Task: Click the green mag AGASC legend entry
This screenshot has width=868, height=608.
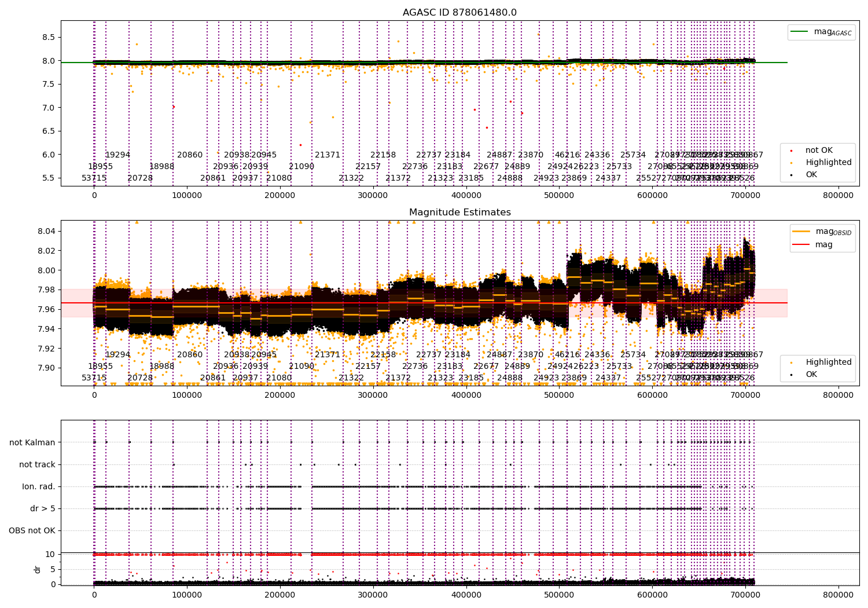Action: 822,32
